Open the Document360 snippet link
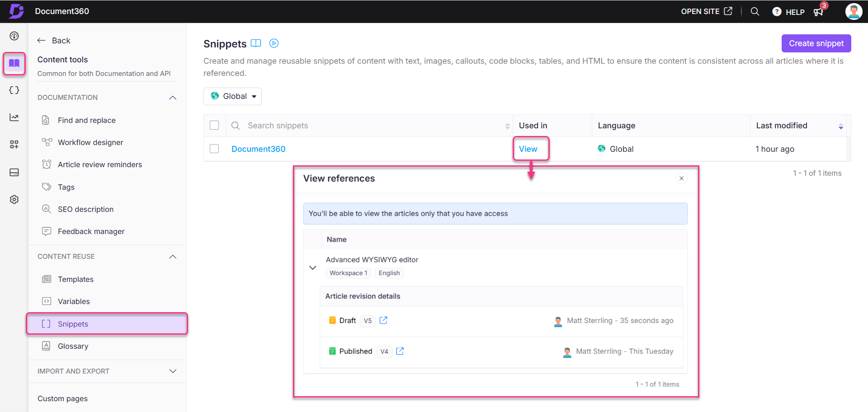The image size is (868, 412). coord(258,149)
